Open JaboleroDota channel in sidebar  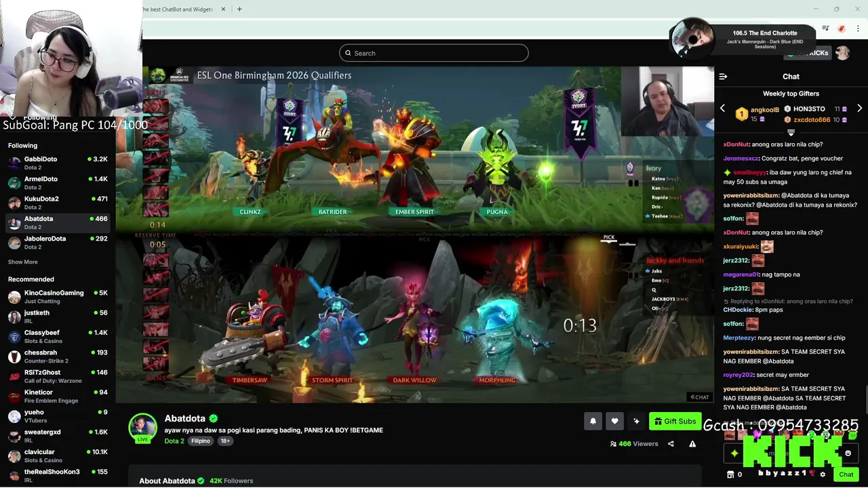58,243
